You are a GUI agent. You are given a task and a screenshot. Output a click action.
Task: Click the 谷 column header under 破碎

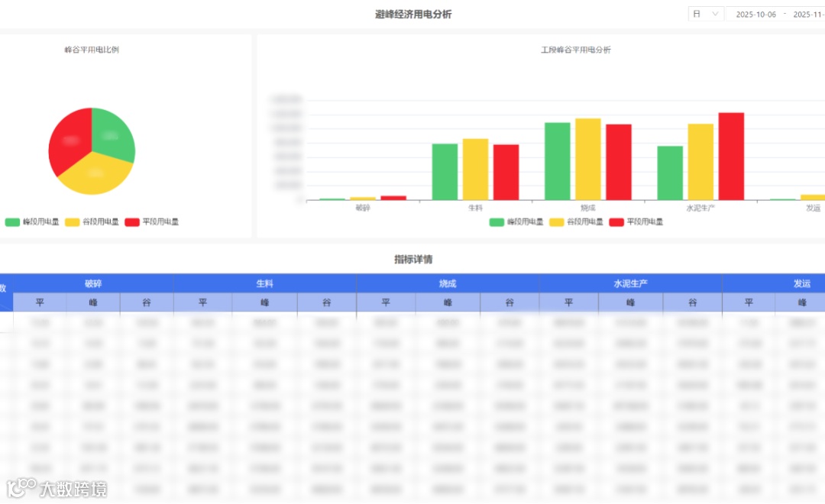click(147, 302)
